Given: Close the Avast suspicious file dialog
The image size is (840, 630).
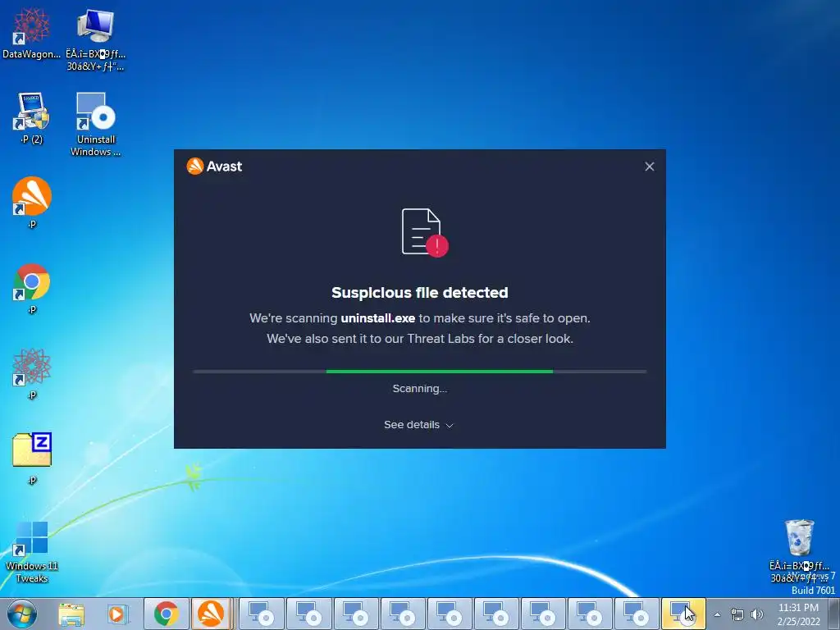Looking at the screenshot, I should point(650,167).
